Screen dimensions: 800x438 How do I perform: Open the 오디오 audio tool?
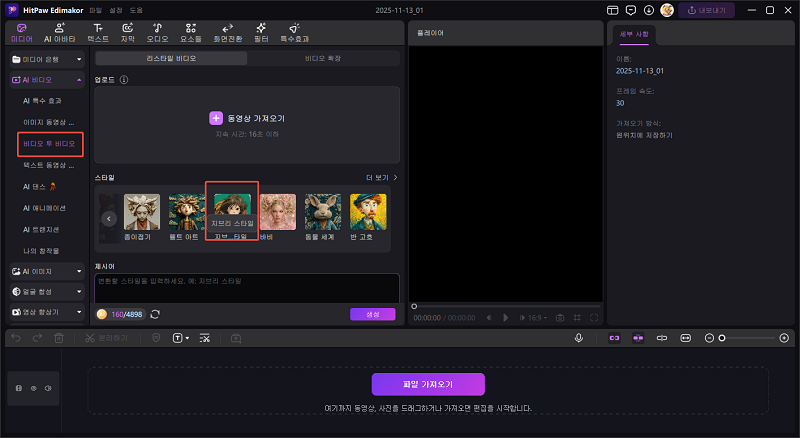(x=158, y=33)
